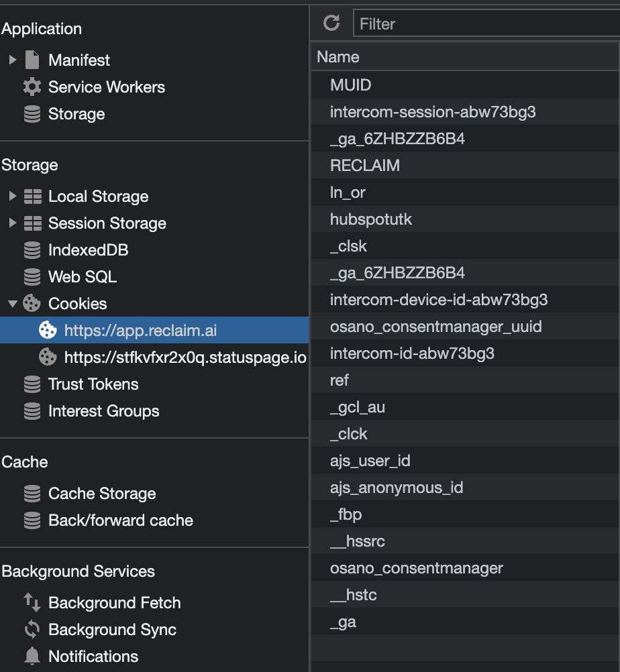Click the Cookies cookie icon
Image resolution: width=620 pixels, height=672 pixels.
click(32, 303)
